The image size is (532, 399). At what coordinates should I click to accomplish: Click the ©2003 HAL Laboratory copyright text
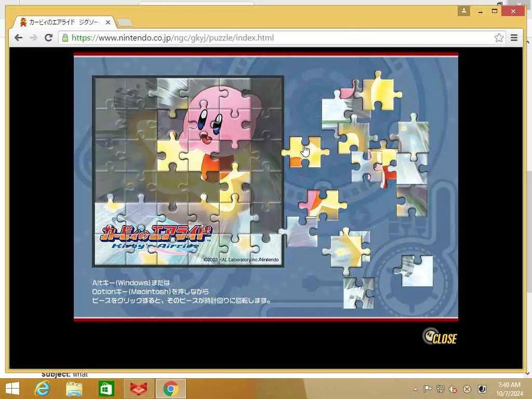click(x=241, y=260)
